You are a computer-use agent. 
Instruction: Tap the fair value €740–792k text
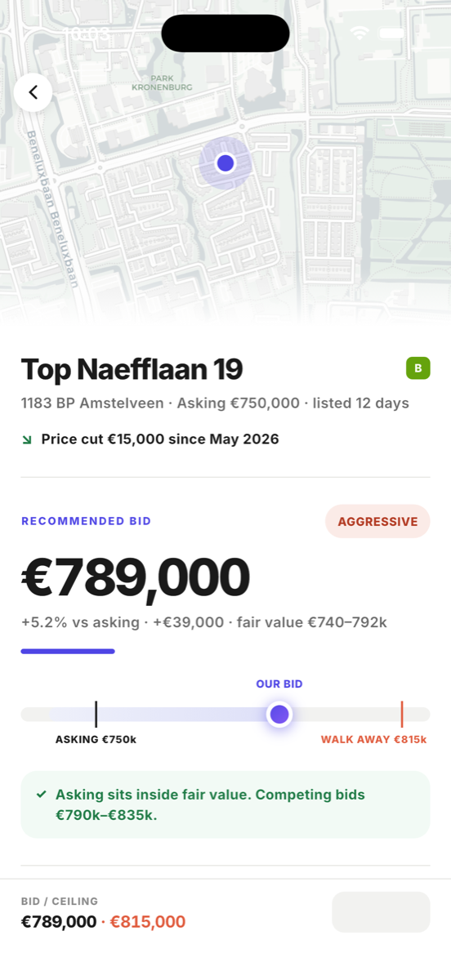pos(312,622)
